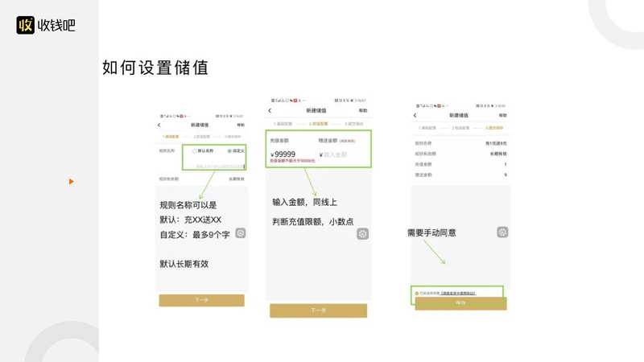Screen dimensions: 644x362
Task: Select 3.提交保存 step on the ¥99999 screen
Action: (353, 124)
